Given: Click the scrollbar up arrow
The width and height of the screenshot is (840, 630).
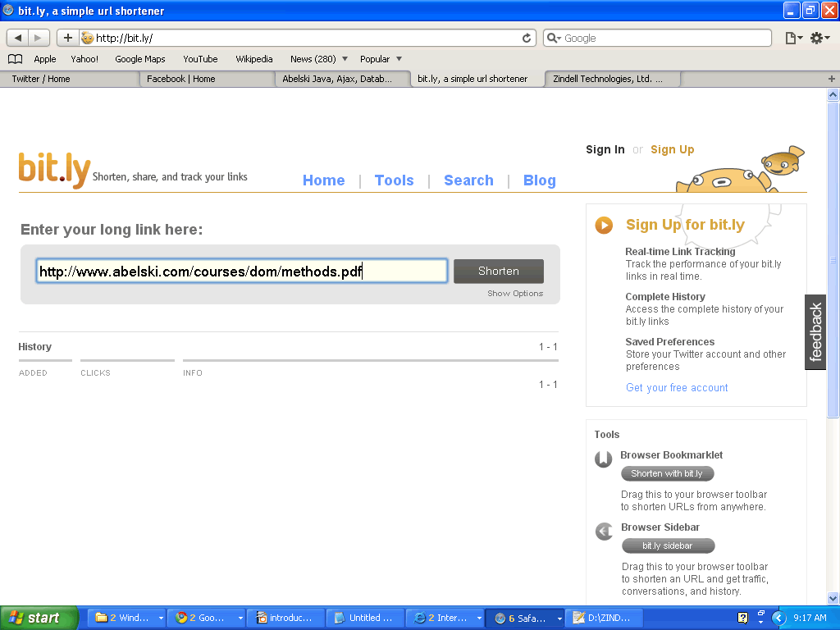Looking at the screenshot, I should 833,95.
